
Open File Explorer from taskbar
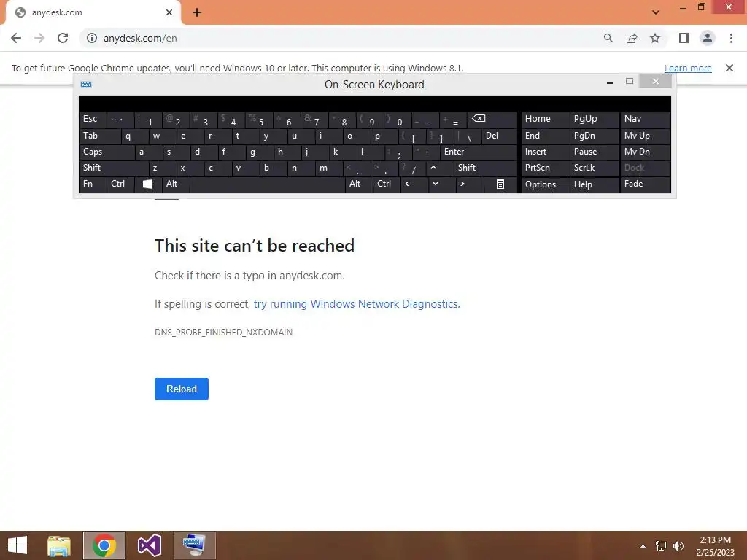coord(59,545)
